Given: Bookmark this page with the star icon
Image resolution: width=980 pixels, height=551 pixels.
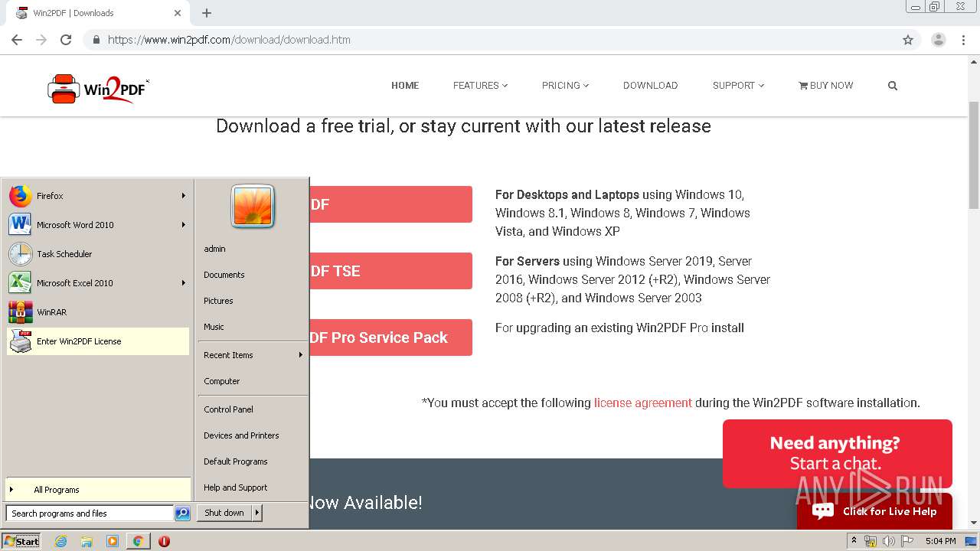Looking at the screenshot, I should coord(908,40).
